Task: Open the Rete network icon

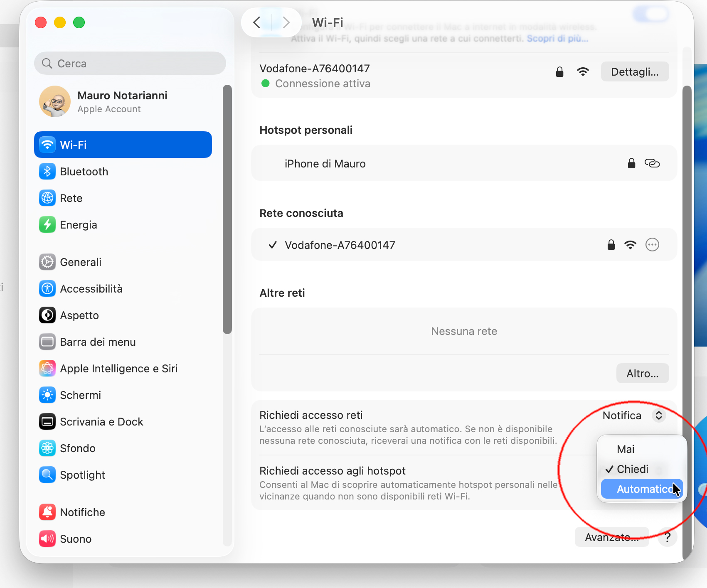Action: tap(47, 198)
